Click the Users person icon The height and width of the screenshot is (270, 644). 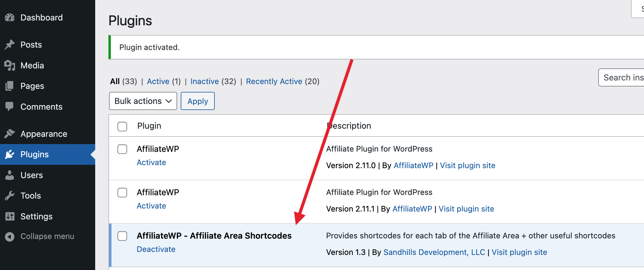10,175
